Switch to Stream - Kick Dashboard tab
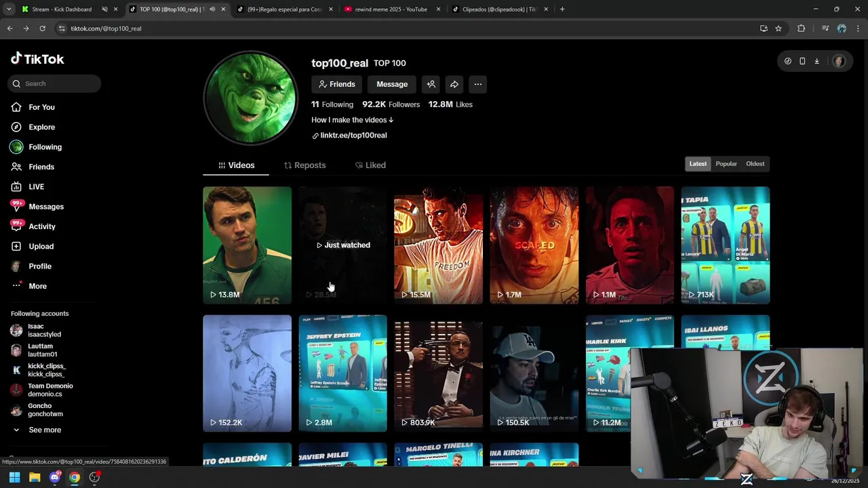This screenshot has height=488, width=868. pyautogui.click(x=61, y=9)
